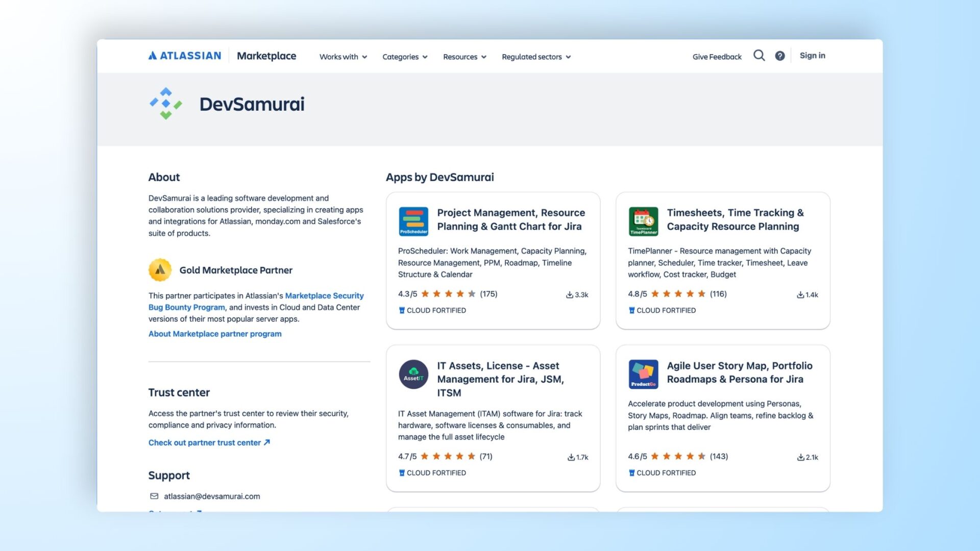Click the download icon showing 1.4k installs
980x551 pixels.
[x=800, y=295]
